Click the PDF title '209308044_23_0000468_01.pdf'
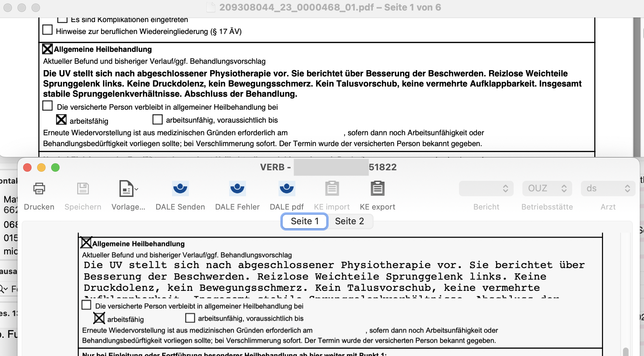This screenshot has width=644, height=356. [x=296, y=7]
